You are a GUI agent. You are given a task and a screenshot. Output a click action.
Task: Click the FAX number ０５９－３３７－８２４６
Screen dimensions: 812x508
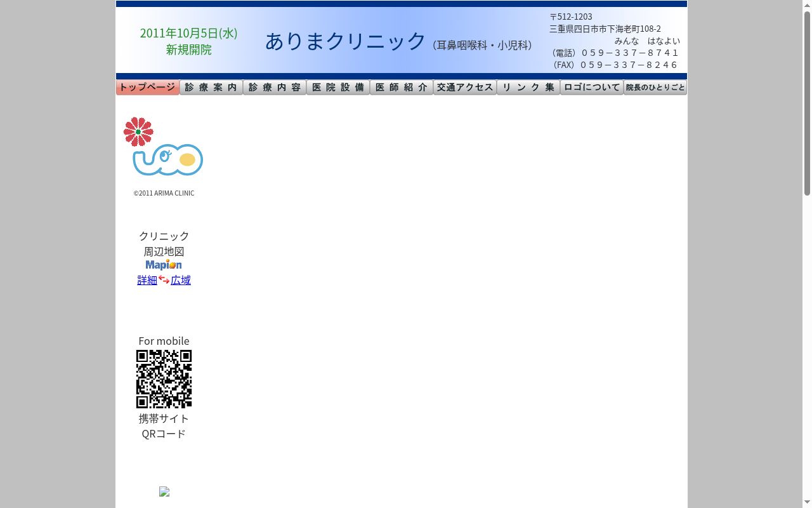tap(629, 65)
